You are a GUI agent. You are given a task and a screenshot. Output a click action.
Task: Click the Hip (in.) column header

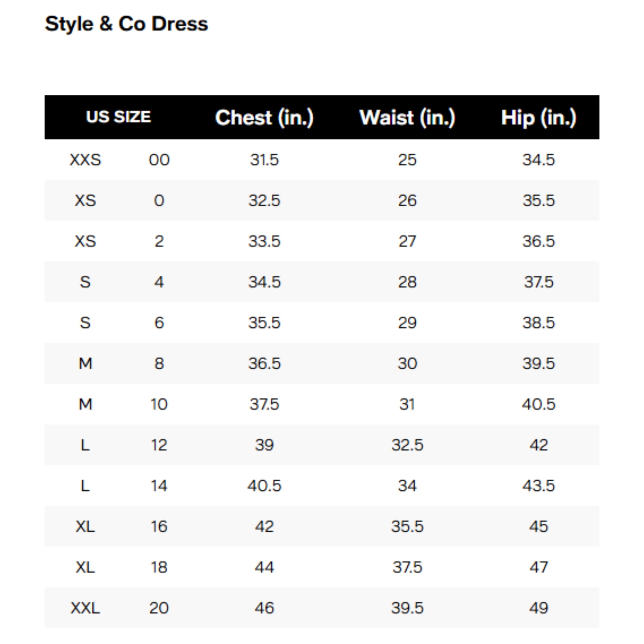(x=539, y=118)
